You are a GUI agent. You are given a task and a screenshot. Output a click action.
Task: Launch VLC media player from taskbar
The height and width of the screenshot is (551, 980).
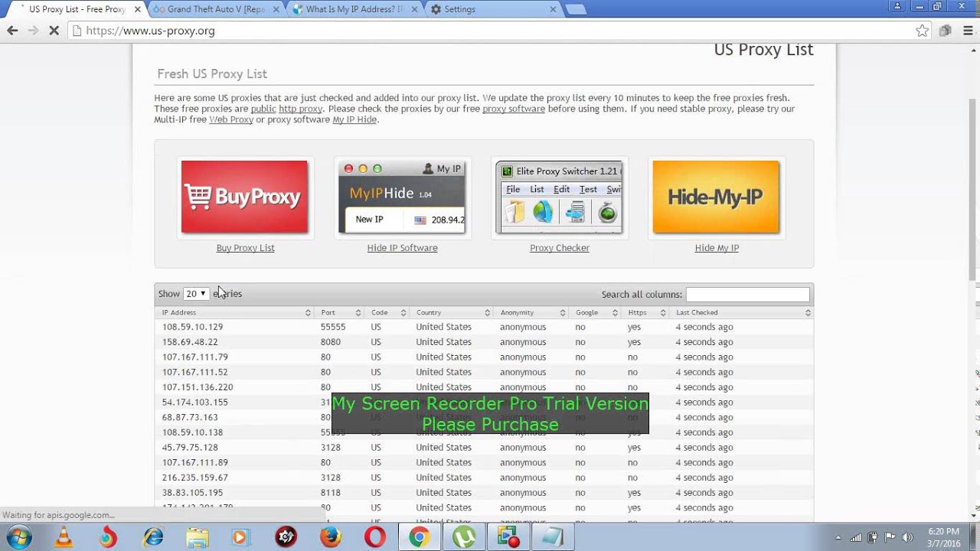64,537
